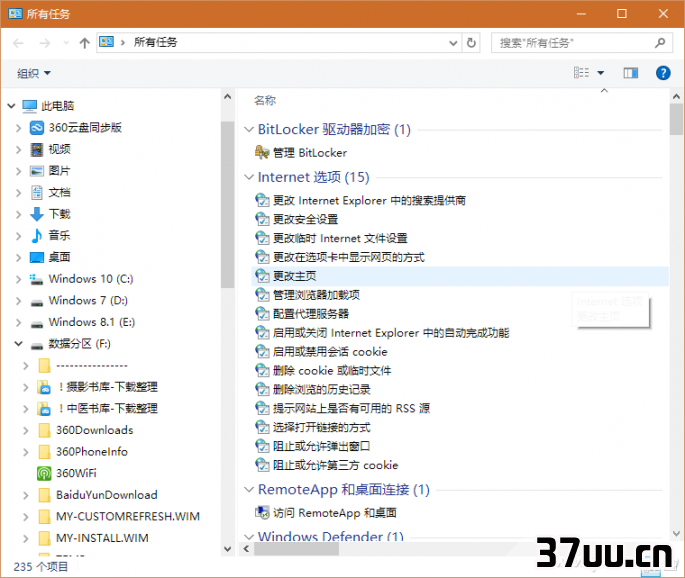The width and height of the screenshot is (685, 578).
Task: Click navigation pane scroll down arrow
Action: tap(228, 549)
